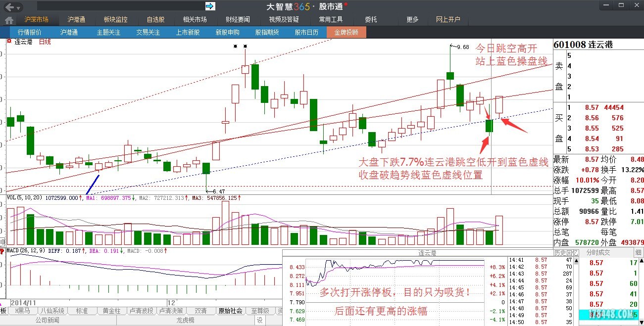Click the 历史回忆 button

(565, 253)
